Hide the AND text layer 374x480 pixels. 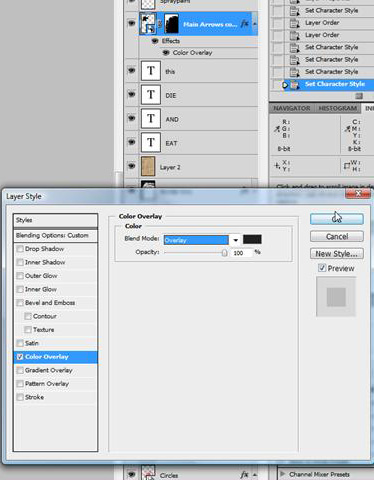pos(131,118)
